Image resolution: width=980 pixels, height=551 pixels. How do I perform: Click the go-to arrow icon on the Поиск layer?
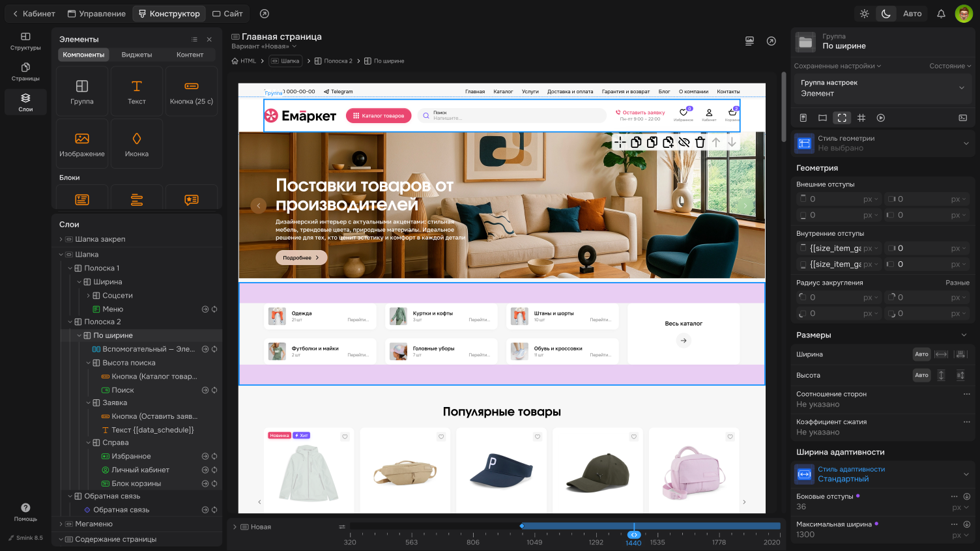(205, 390)
